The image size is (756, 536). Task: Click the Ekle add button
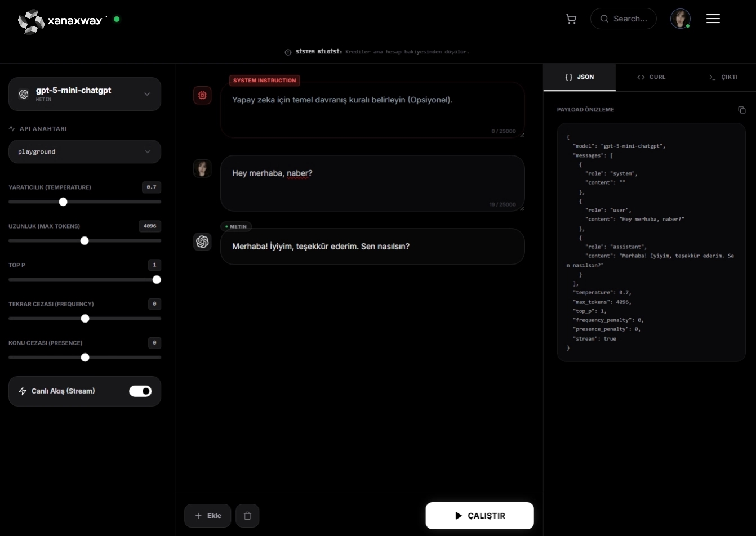point(208,516)
